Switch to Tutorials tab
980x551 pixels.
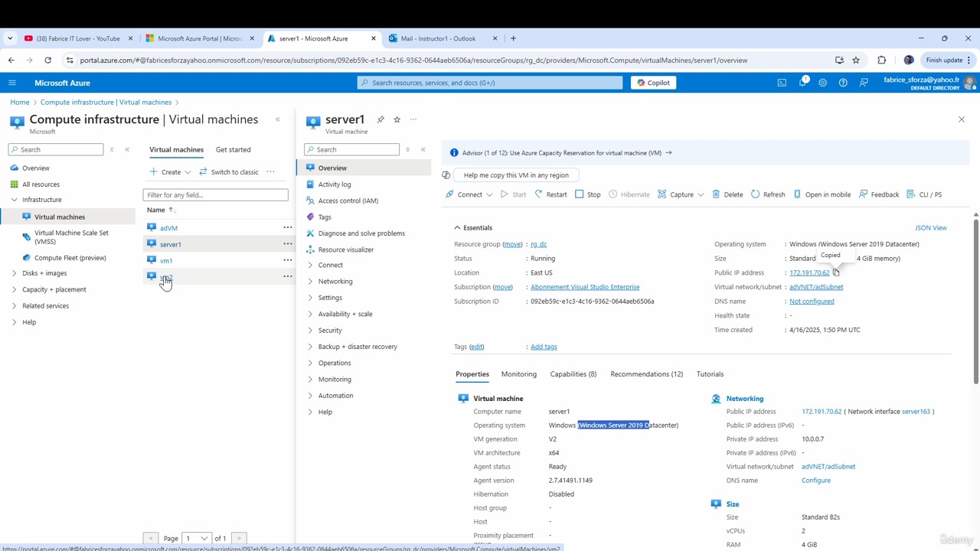point(710,374)
